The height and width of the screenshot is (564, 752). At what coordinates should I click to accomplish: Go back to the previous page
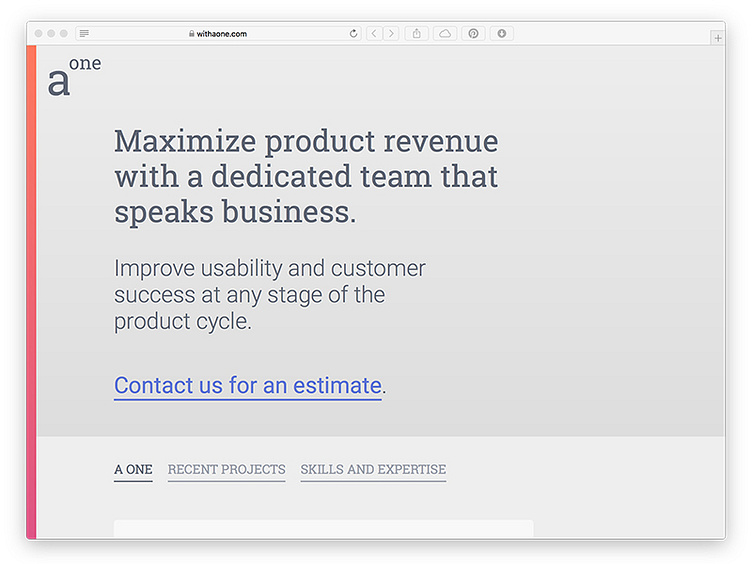pos(374,34)
